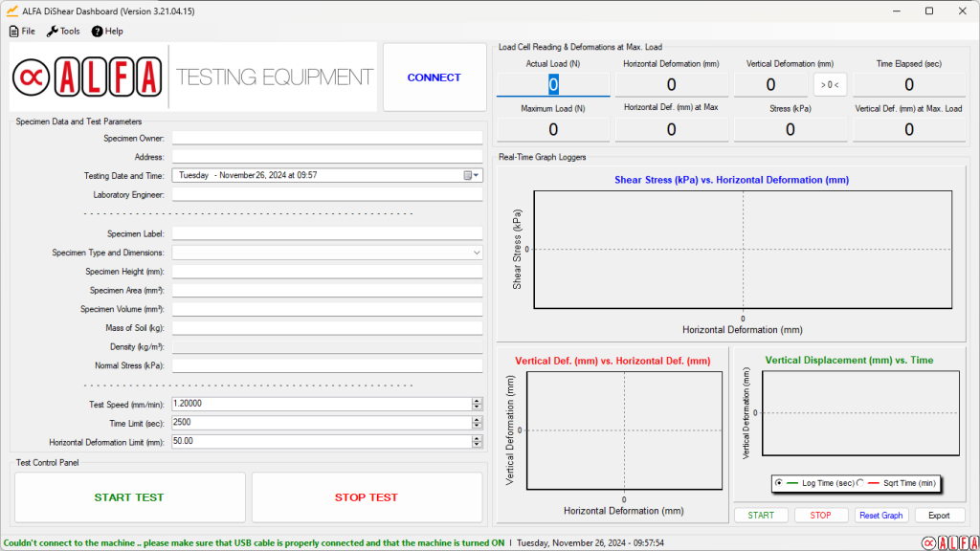Increase Horizontal Deformation Limit with up arrow
Viewport: 980px width, 551px height.
pyautogui.click(x=477, y=438)
